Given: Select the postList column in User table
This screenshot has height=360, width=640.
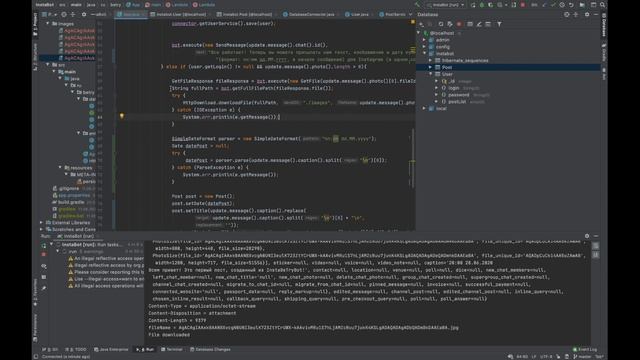Looking at the screenshot, I should 457,102.
